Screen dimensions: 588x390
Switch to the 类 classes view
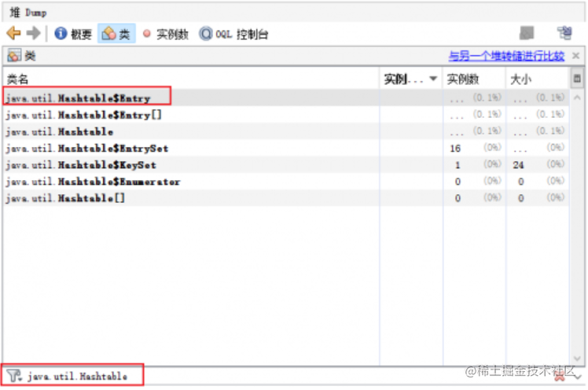tap(116, 34)
